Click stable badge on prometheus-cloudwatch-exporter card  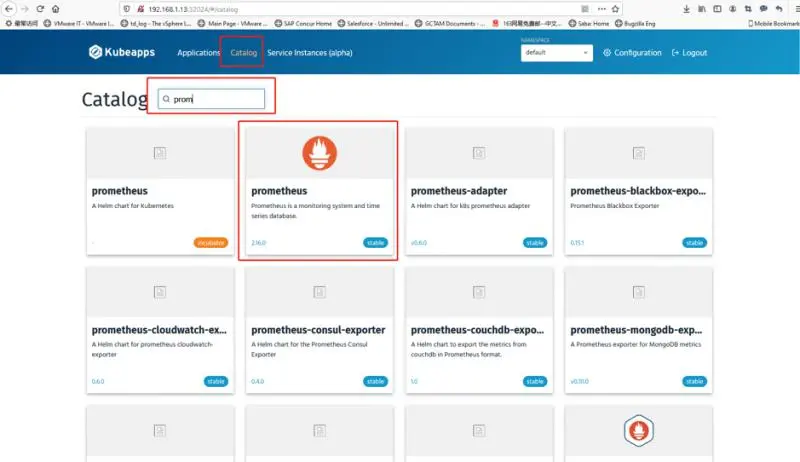(216, 381)
